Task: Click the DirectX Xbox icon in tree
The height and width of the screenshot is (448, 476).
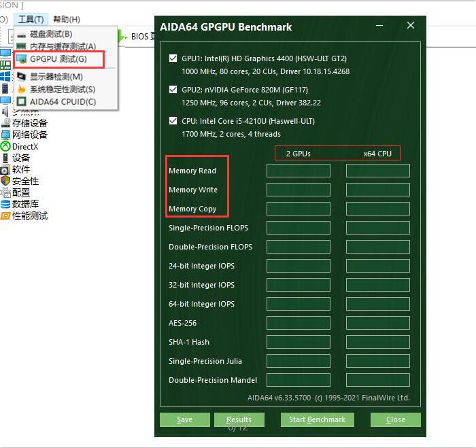Action: tap(5, 146)
